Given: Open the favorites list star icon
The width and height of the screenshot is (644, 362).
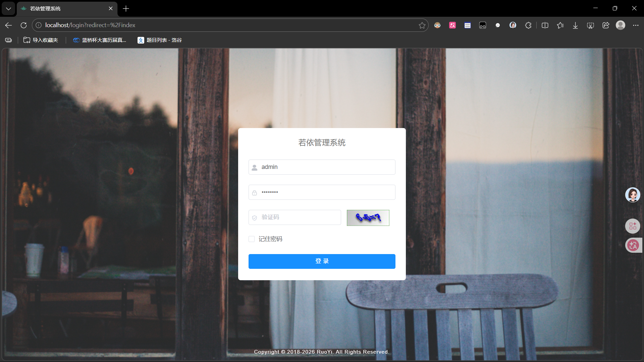Looking at the screenshot, I should coord(560,25).
